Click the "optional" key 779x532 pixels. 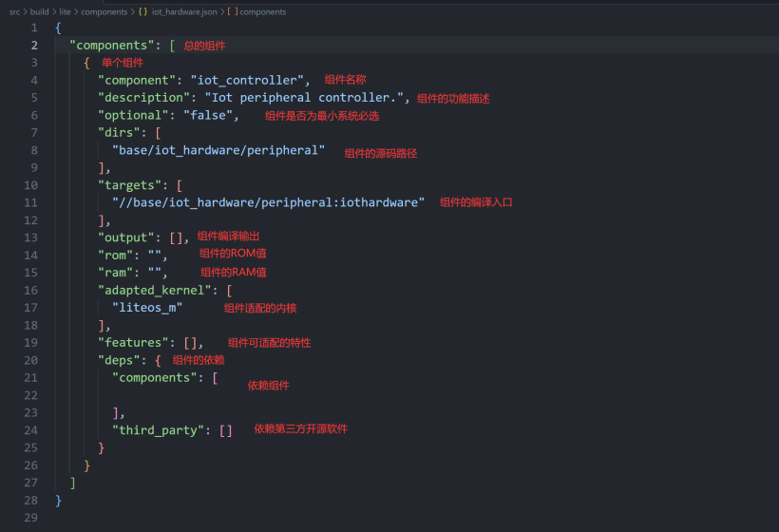(x=133, y=115)
